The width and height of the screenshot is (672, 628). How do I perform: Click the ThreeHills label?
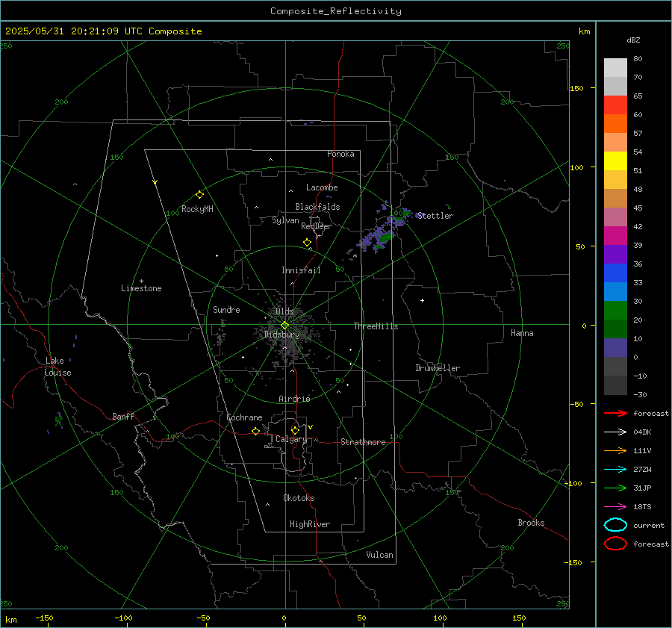376,326
